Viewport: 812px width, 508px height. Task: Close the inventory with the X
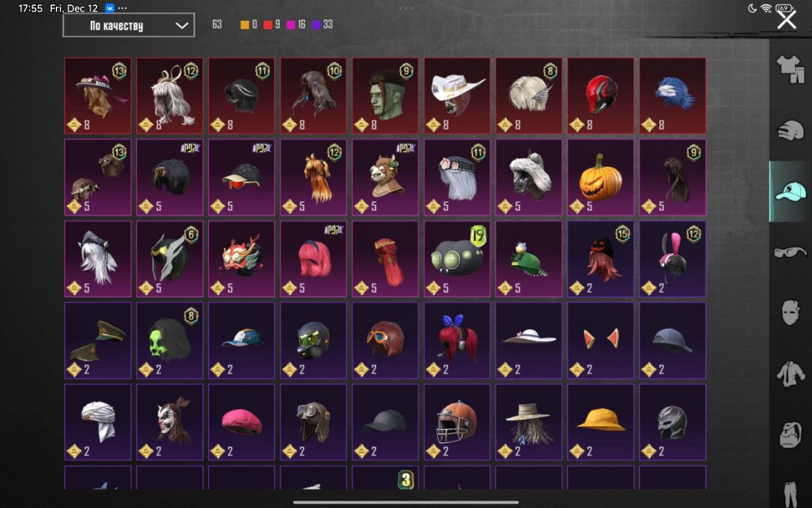pos(787,20)
